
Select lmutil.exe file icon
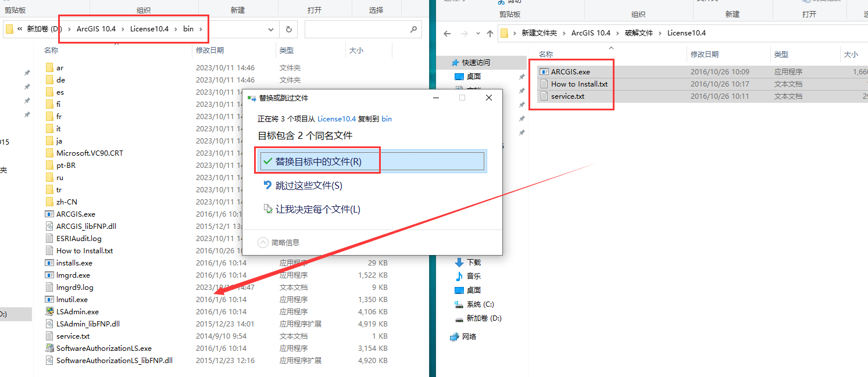click(49, 300)
